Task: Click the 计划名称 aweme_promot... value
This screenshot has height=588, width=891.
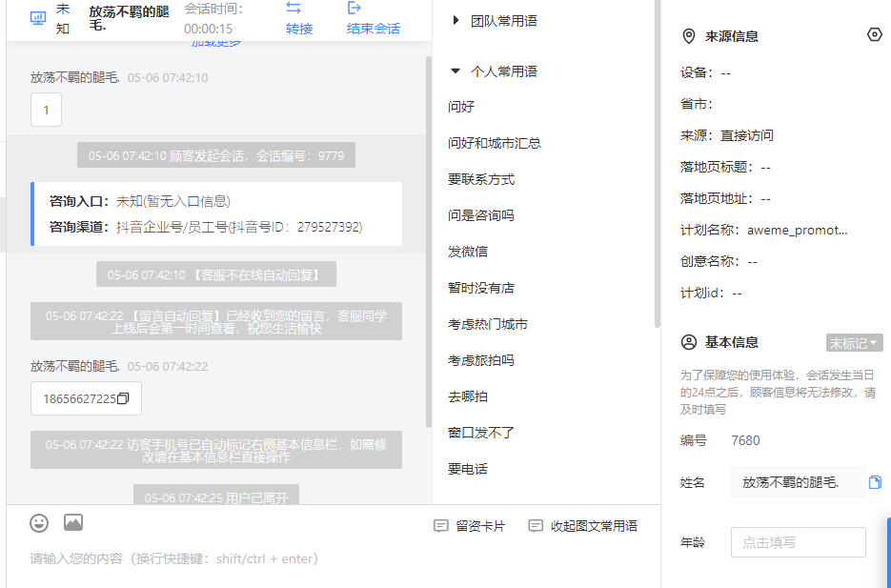Action: click(798, 231)
